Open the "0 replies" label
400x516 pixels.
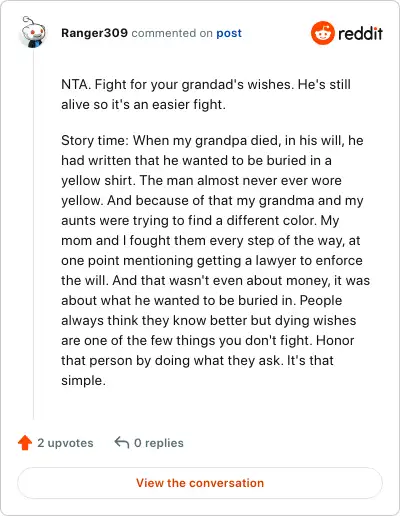159,443
